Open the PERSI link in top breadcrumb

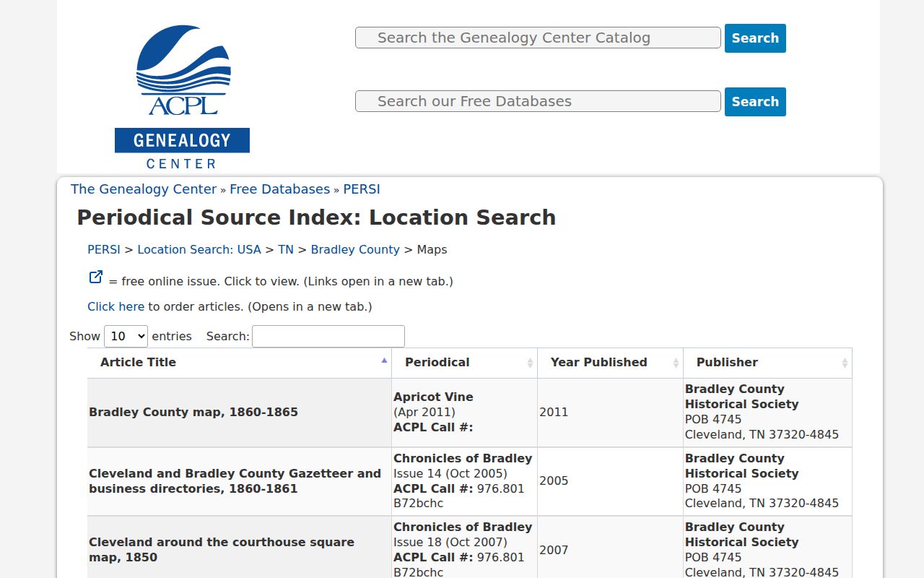pyautogui.click(x=362, y=189)
